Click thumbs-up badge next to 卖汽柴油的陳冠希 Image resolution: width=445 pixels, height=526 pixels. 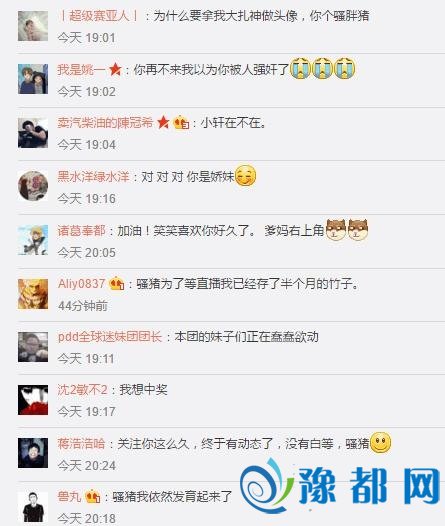(181, 122)
